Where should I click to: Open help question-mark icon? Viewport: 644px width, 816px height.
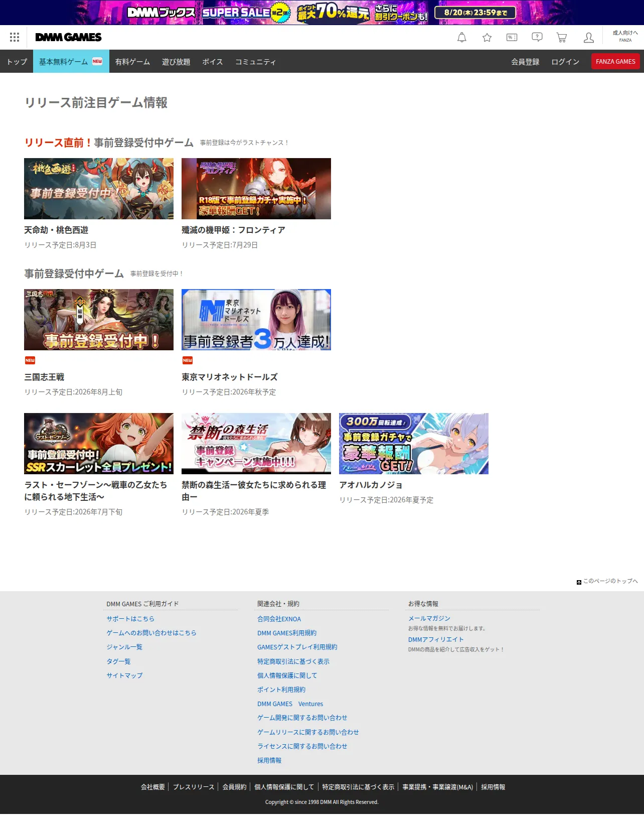(x=537, y=37)
